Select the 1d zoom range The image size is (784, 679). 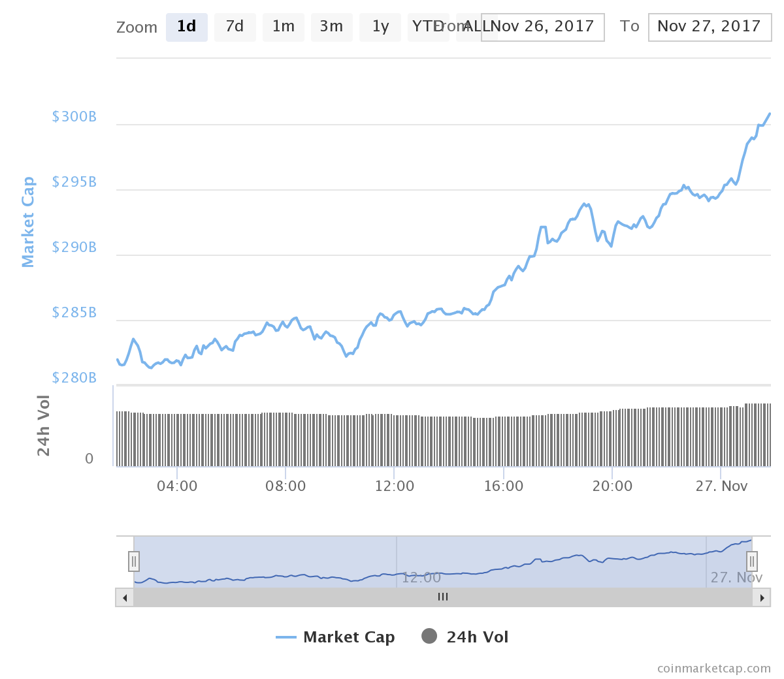pyautogui.click(x=186, y=27)
